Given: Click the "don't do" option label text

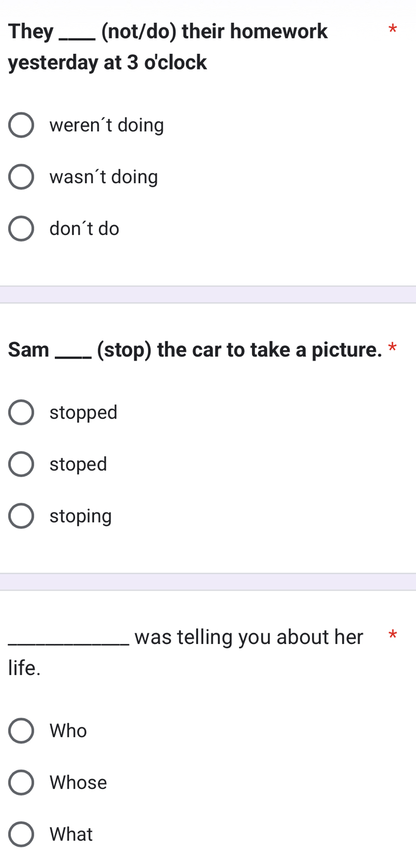Looking at the screenshot, I should pos(83,228).
